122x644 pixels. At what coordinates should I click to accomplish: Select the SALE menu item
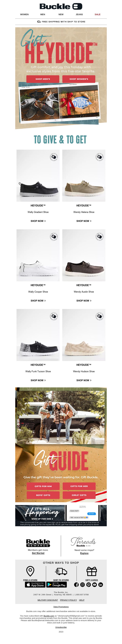tap(97, 15)
